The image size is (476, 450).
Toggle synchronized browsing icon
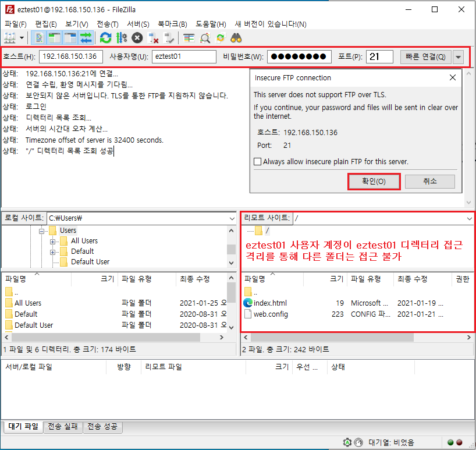tap(221, 38)
